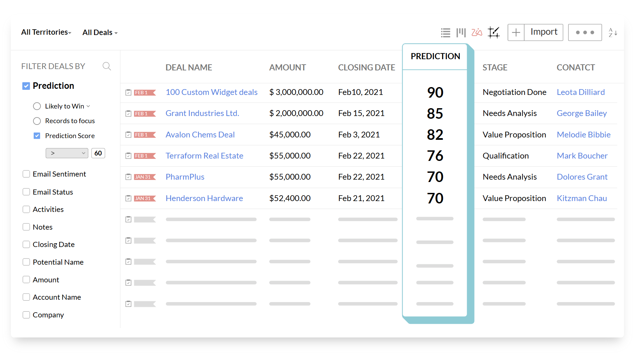Open contact Leota Dilliard

coord(581,92)
